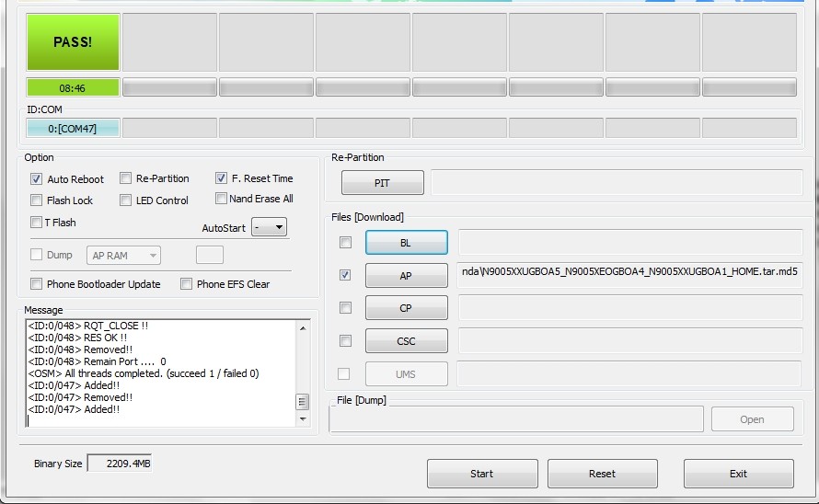Image resolution: width=819 pixels, height=504 pixels.
Task: Click the CP file button
Action: tap(406, 308)
